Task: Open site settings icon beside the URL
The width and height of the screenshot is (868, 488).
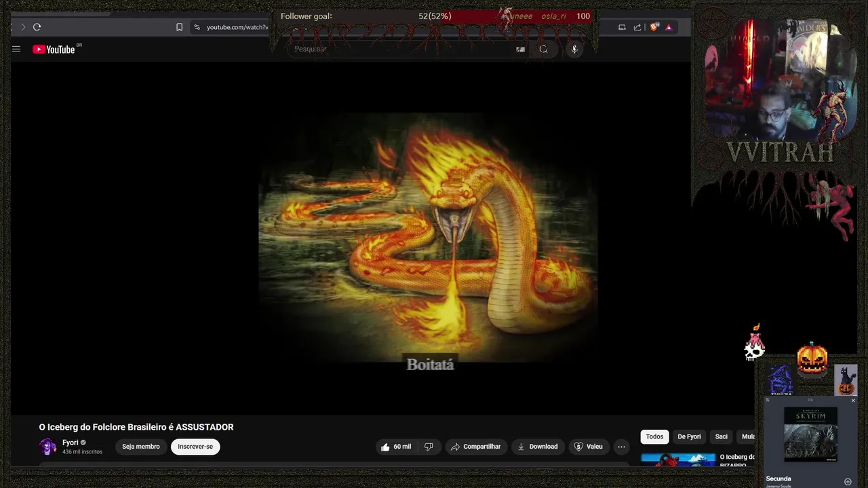Action: (x=197, y=27)
